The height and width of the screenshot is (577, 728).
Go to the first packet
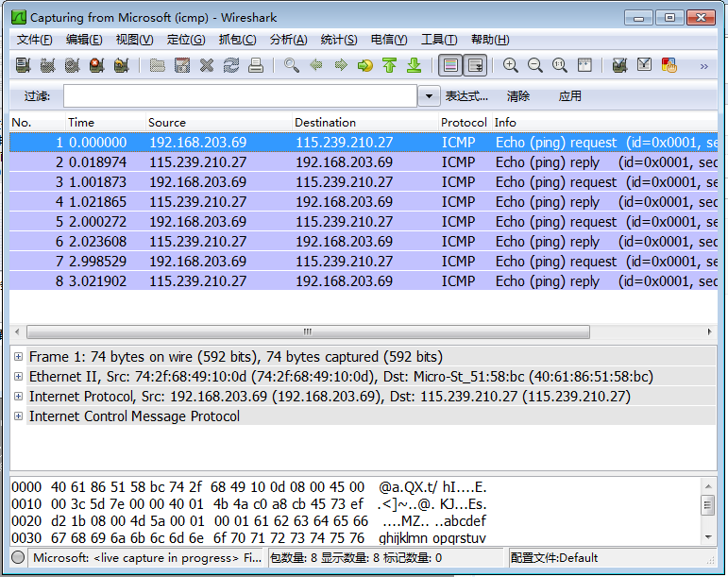tap(389, 65)
